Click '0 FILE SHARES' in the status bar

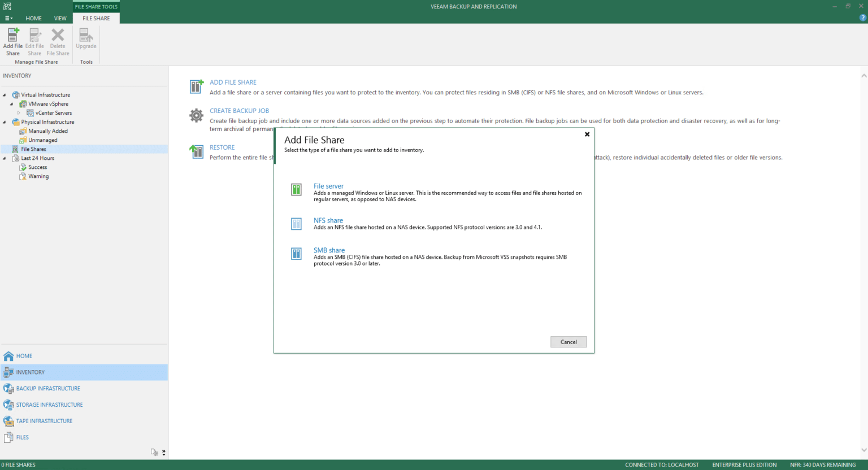[x=18, y=465]
